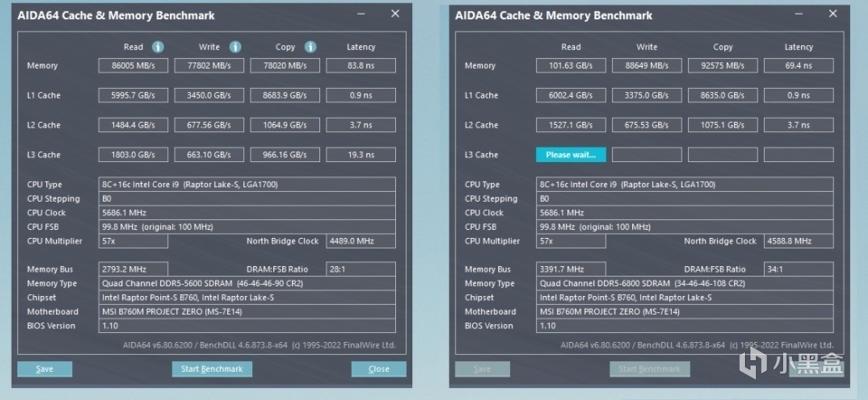Click greyed Save button in right AIDA64 window

482,369
